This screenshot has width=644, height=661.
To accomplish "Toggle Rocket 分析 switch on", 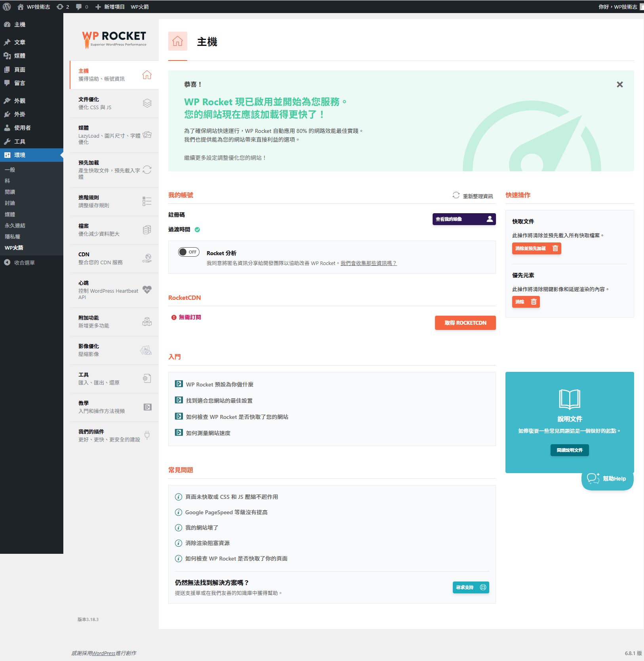I will (188, 252).
